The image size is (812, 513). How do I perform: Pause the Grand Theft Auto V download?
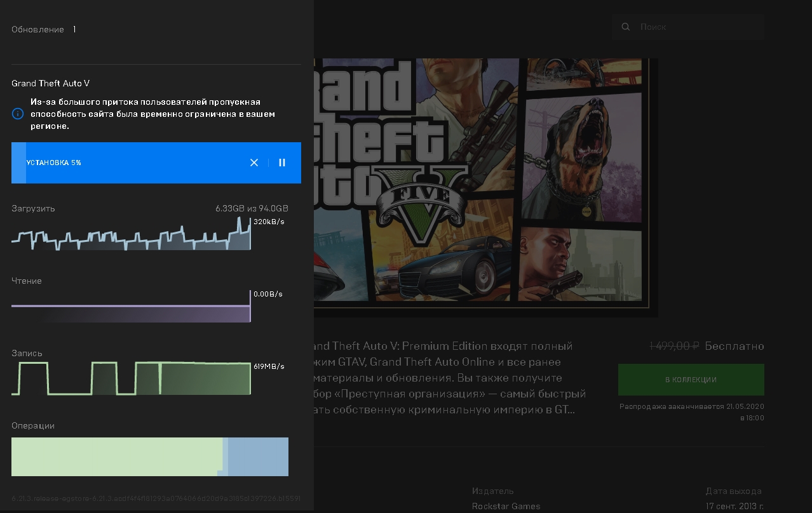click(282, 163)
